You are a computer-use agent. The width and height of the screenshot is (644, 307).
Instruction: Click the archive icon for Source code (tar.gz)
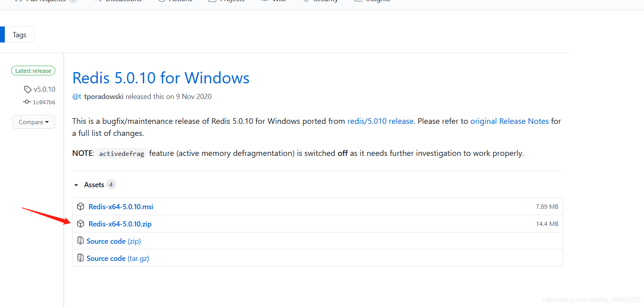point(81,258)
